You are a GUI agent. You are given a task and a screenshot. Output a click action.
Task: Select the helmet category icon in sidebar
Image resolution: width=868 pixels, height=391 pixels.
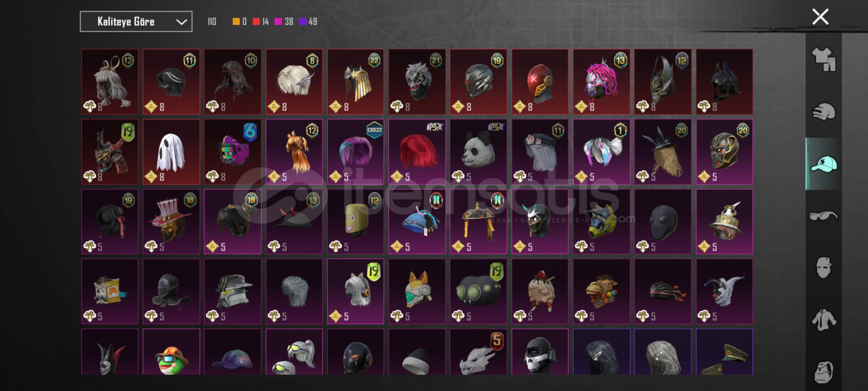pos(824,112)
